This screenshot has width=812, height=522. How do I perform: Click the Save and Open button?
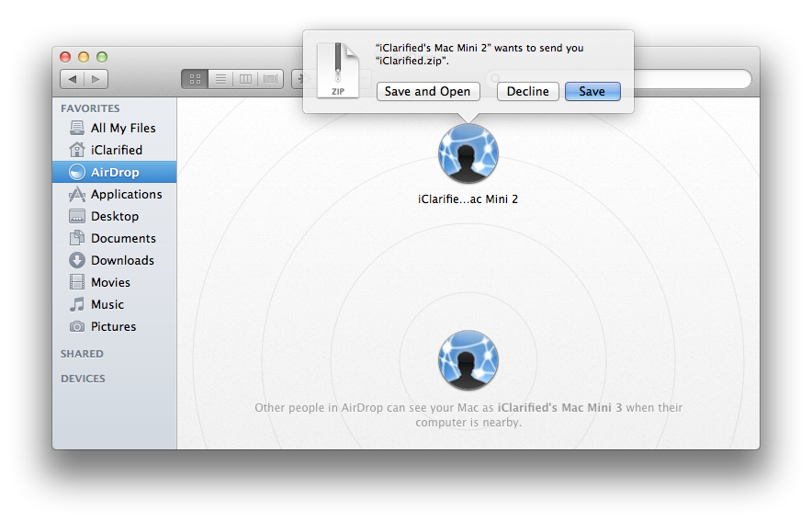tap(427, 91)
